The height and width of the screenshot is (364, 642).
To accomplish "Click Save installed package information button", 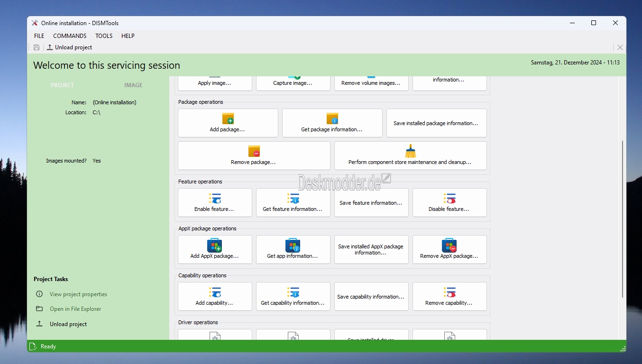I will [x=436, y=123].
